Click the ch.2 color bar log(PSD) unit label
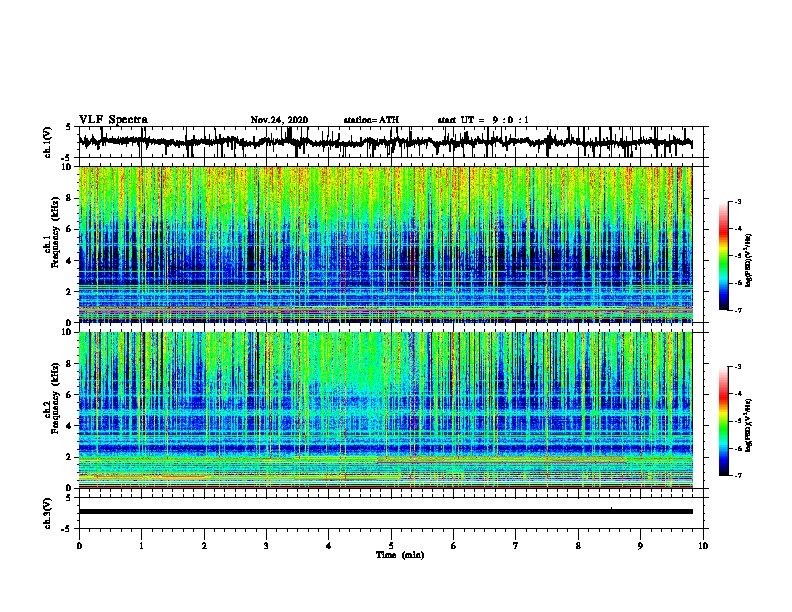Viewport: 792px width, 612px height. [x=749, y=425]
